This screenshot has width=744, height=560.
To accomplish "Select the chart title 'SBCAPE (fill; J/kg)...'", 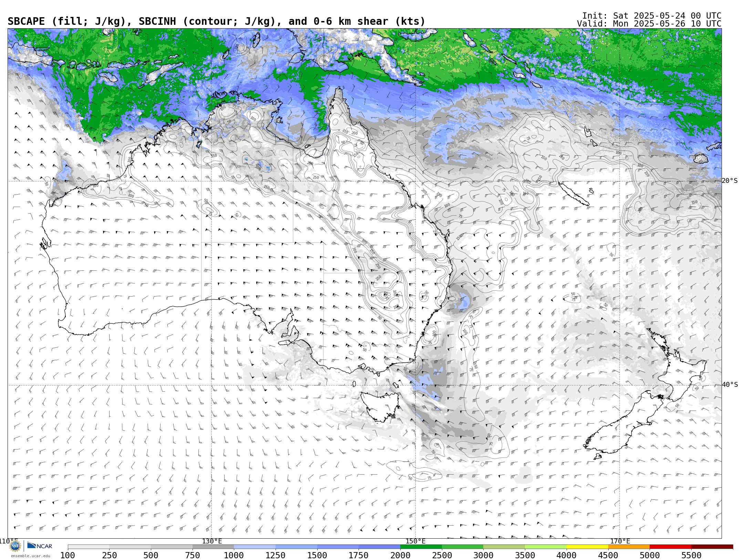I will click(216, 21).
